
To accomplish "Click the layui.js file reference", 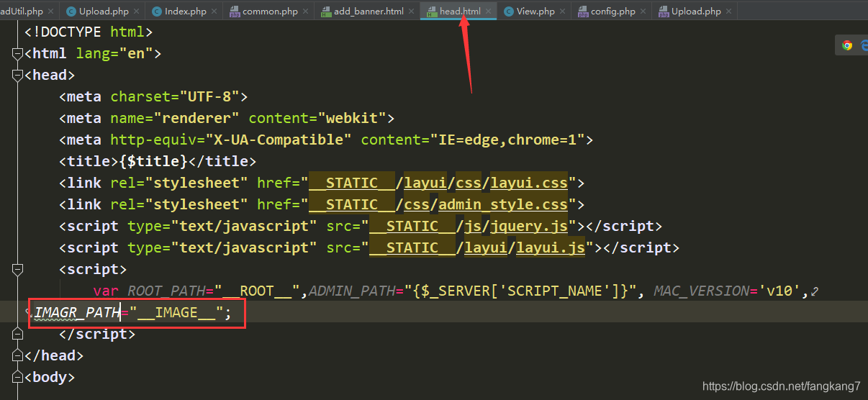I will pyautogui.click(x=551, y=247).
